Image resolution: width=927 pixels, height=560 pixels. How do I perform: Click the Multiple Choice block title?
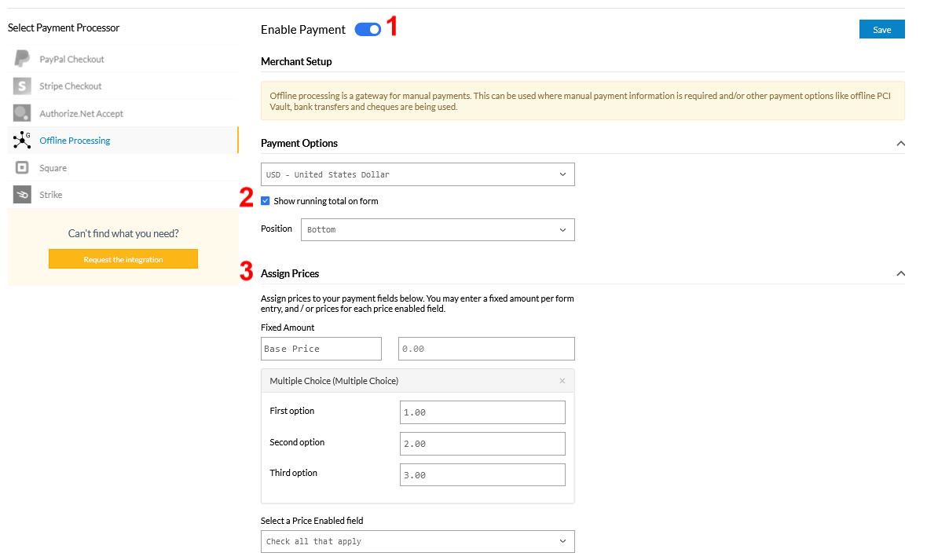pyautogui.click(x=334, y=381)
